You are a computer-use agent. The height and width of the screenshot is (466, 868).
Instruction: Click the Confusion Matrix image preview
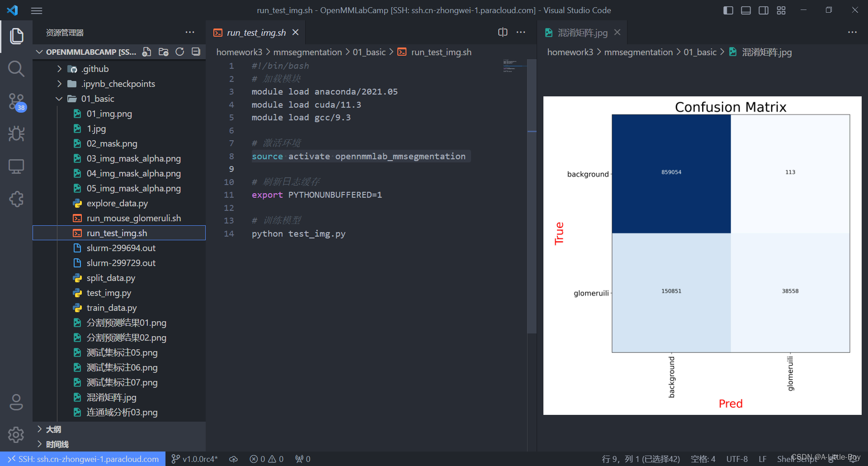pos(702,256)
